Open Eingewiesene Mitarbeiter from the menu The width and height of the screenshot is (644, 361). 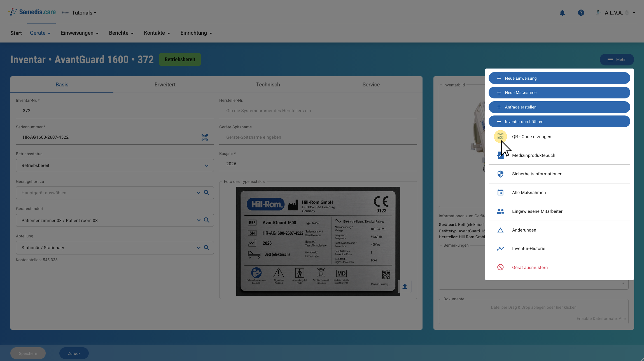pos(559,211)
